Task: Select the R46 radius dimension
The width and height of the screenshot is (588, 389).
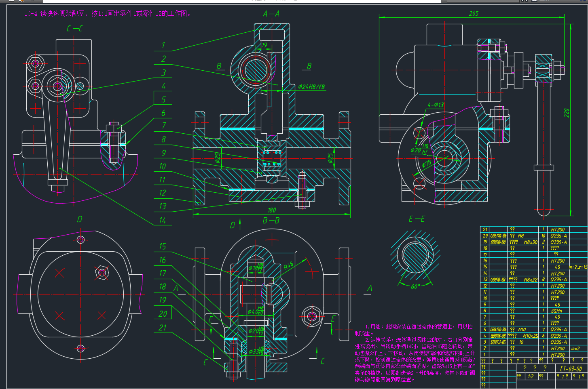Action: 289,265
